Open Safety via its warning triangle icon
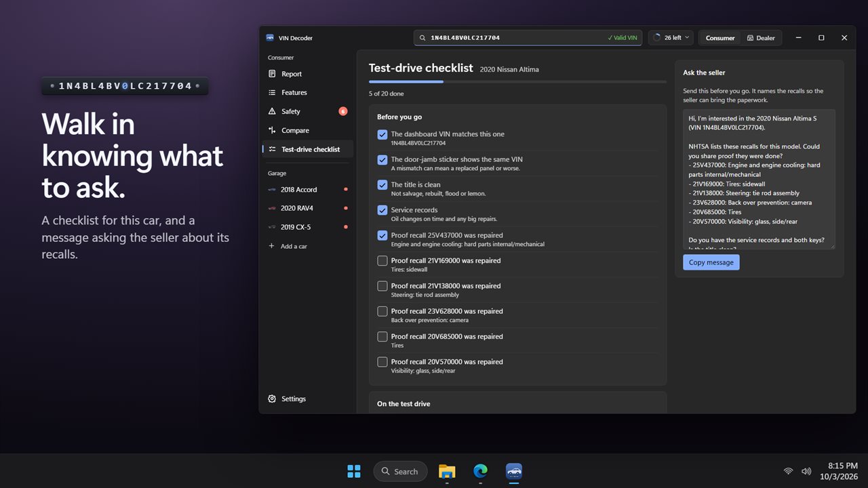The image size is (868, 488). coord(272,111)
